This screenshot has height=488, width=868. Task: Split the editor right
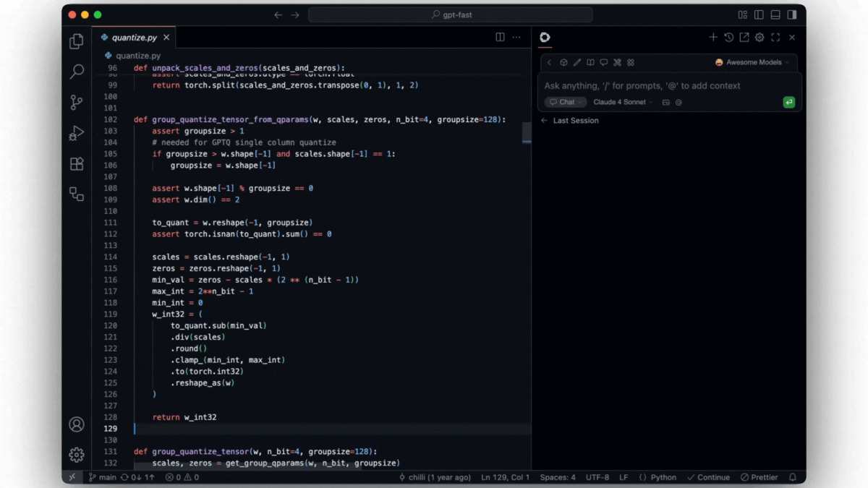click(x=500, y=37)
